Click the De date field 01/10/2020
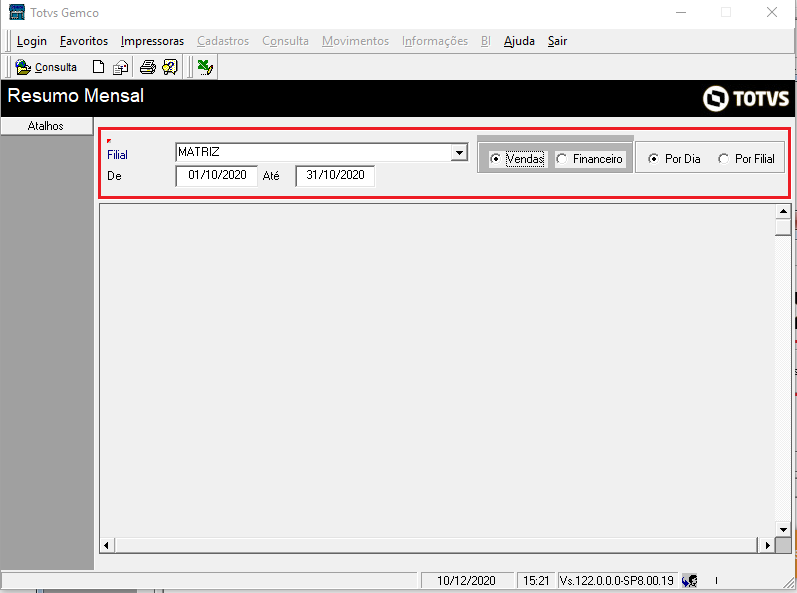The height and width of the screenshot is (593, 797). tap(217, 175)
